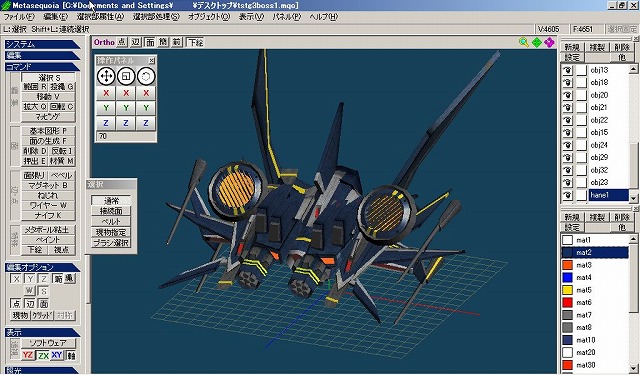Toggle Z axis edit option
Viewport: 640px width, 375px height.
[44, 279]
